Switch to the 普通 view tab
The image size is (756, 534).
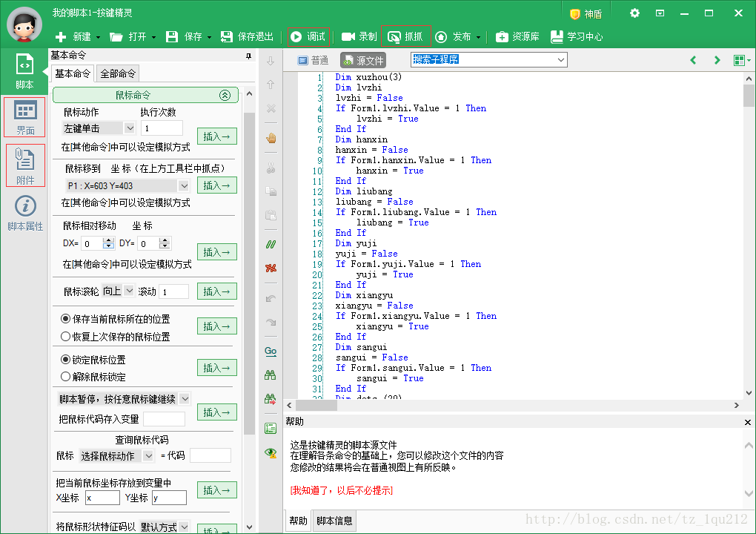tap(314, 60)
